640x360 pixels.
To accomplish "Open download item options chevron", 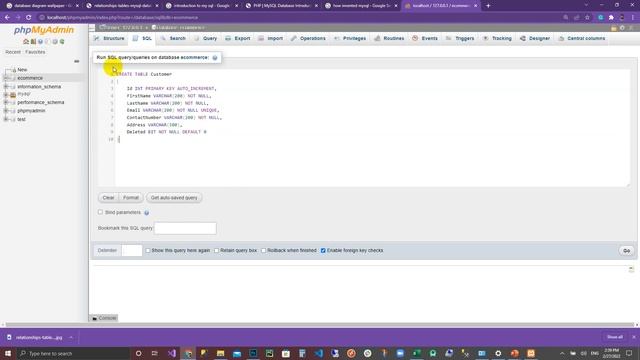I will [x=71, y=338].
